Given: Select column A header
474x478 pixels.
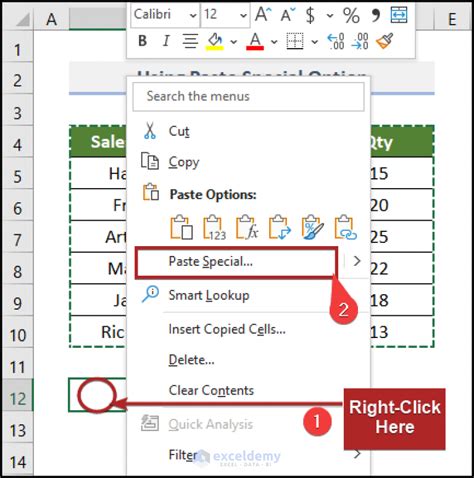Looking at the screenshot, I should pos(51,19).
